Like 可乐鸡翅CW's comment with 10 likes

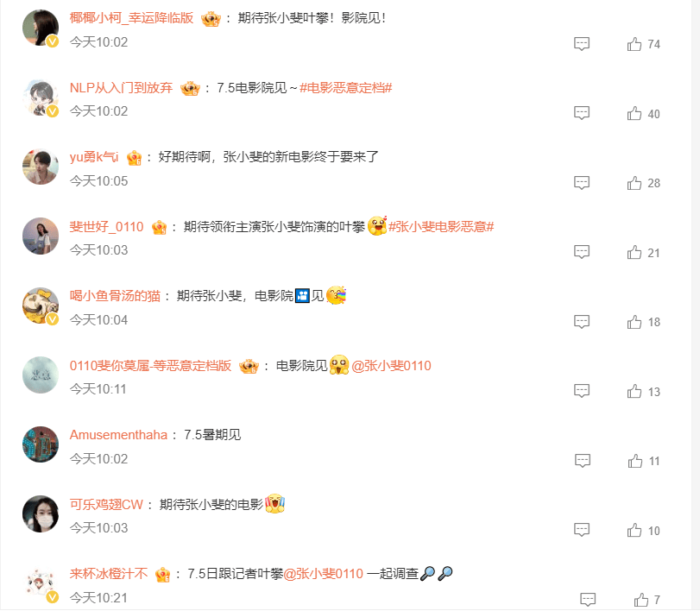click(x=634, y=530)
